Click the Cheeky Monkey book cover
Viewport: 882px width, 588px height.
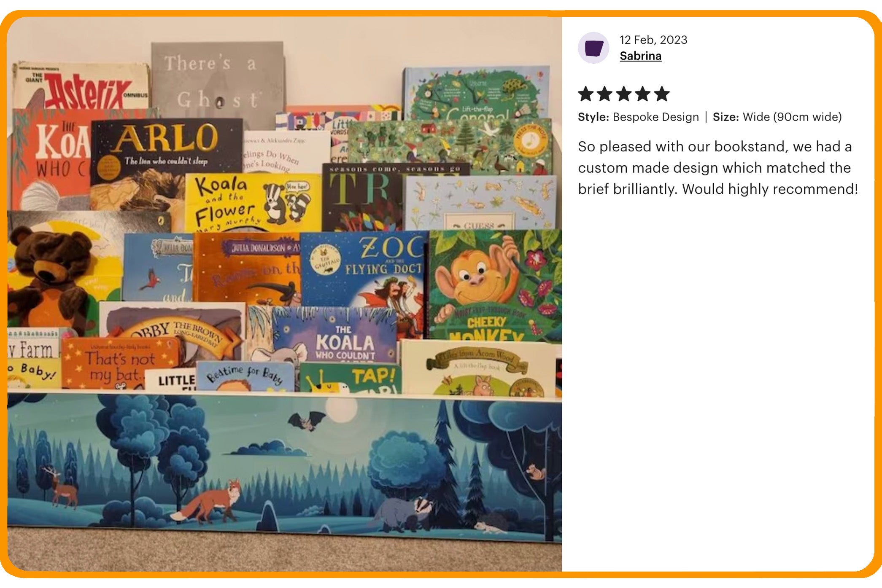pyautogui.click(x=495, y=285)
